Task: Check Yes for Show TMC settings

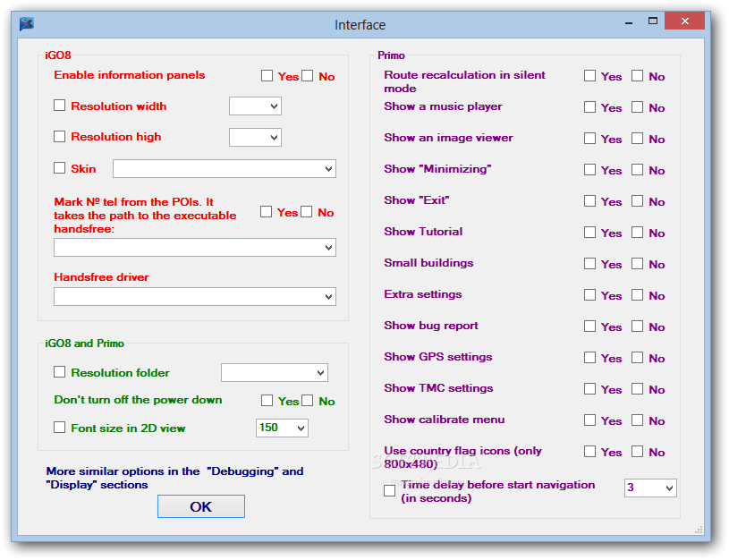Action: click(590, 389)
